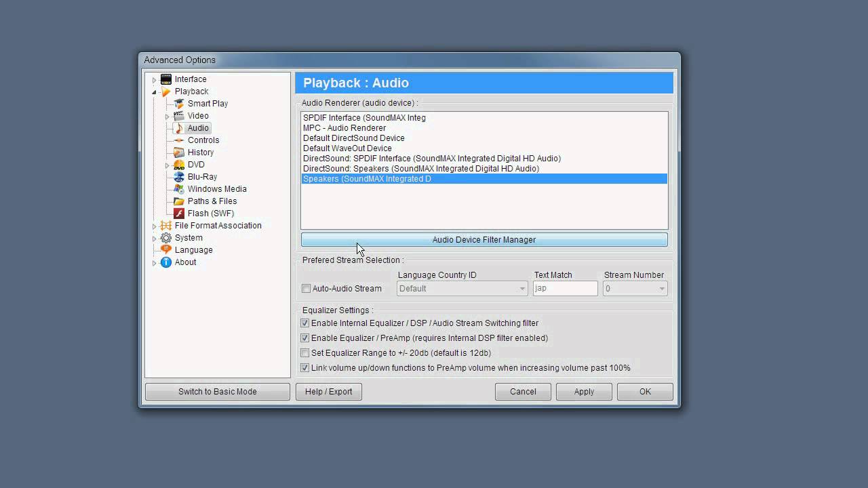
Task: Click the File Format Association icon
Action: (166, 226)
